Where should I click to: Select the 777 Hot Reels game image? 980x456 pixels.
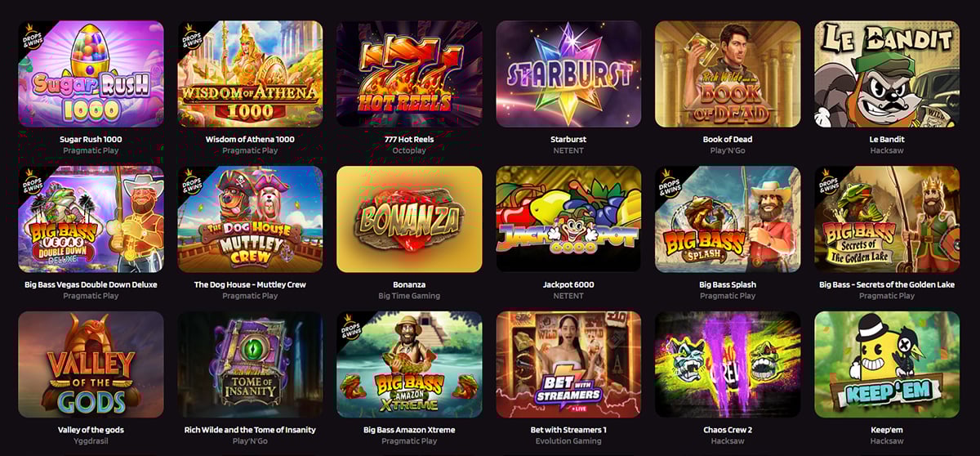click(x=409, y=74)
